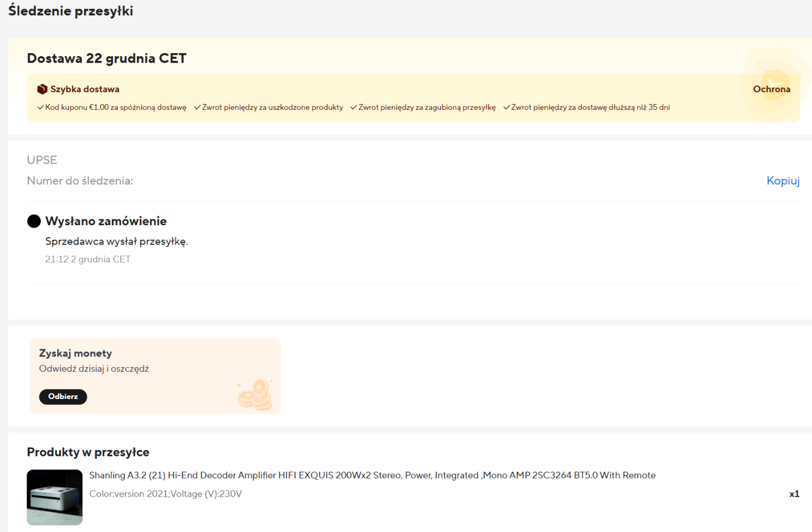Click the black order-shipped status dot

pyautogui.click(x=34, y=221)
